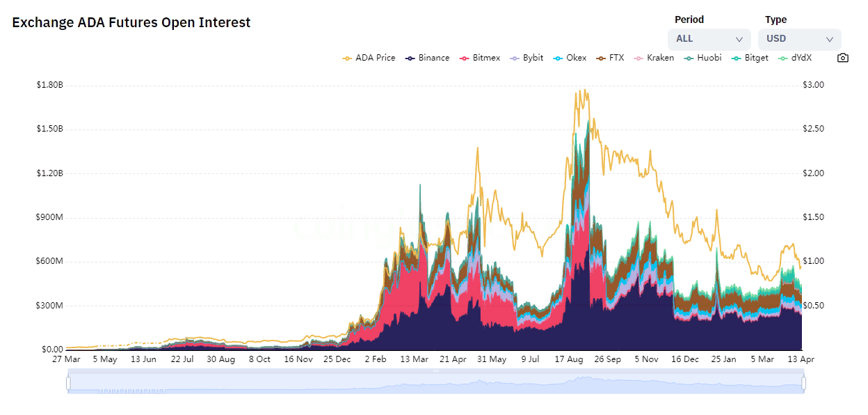
Task: Click the camera snapshot icon
Action: pos(842,58)
